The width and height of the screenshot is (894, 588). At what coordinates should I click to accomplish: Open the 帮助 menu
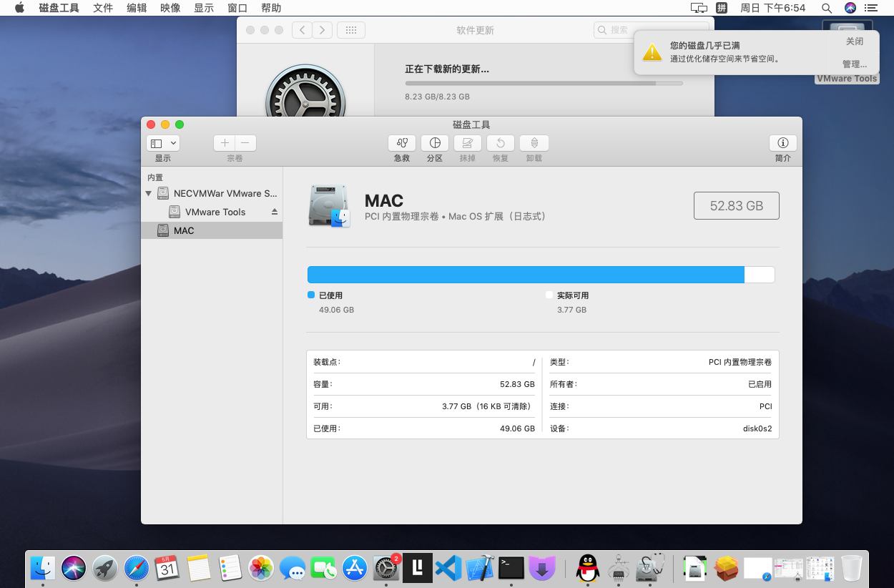point(271,8)
